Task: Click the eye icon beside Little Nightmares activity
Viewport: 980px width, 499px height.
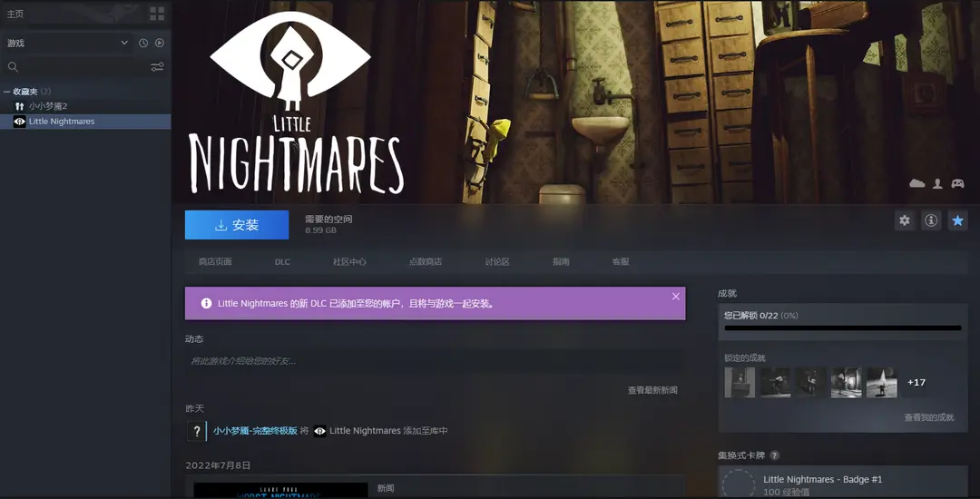Action: click(320, 431)
